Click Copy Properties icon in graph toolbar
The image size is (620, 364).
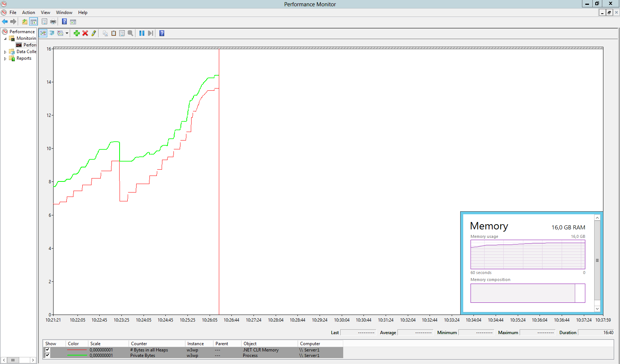(x=105, y=33)
